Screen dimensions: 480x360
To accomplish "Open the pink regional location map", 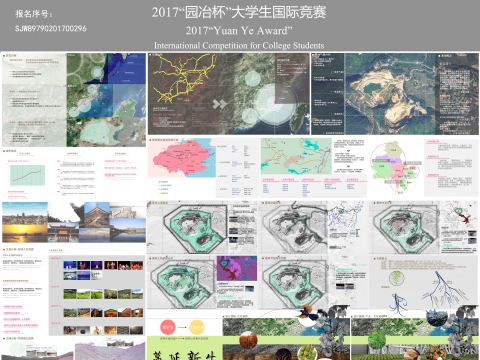I will coord(182,158).
